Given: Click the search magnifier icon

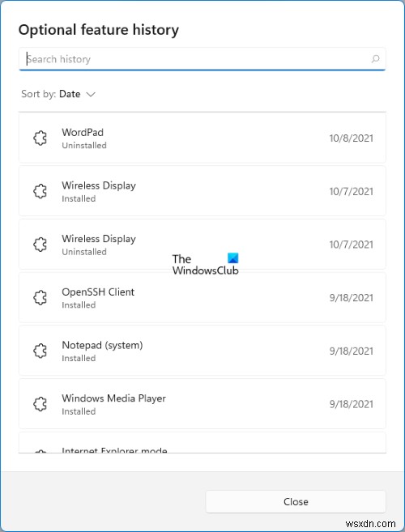Looking at the screenshot, I should pyautogui.click(x=375, y=59).
